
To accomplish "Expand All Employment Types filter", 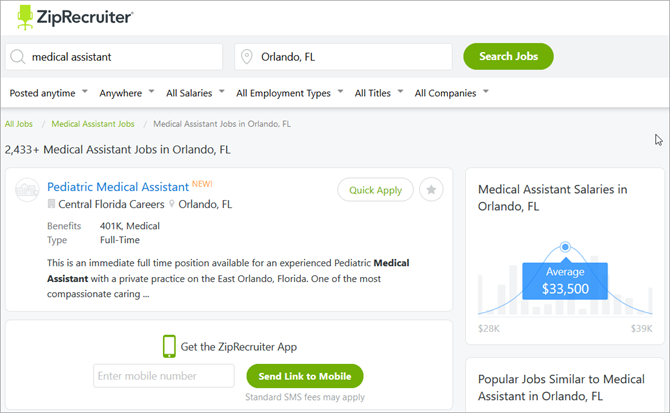I will coord(289,93).
